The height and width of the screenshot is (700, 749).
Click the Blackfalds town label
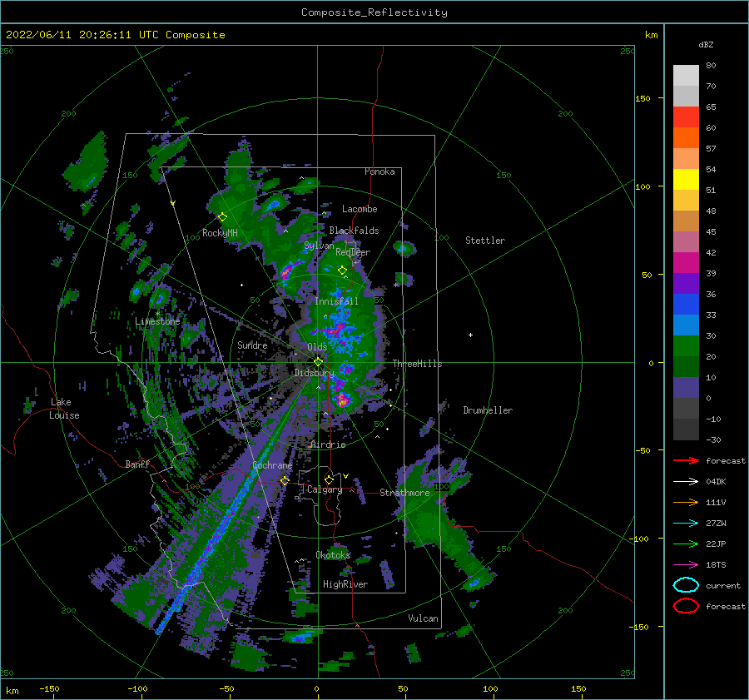point(354,231)
